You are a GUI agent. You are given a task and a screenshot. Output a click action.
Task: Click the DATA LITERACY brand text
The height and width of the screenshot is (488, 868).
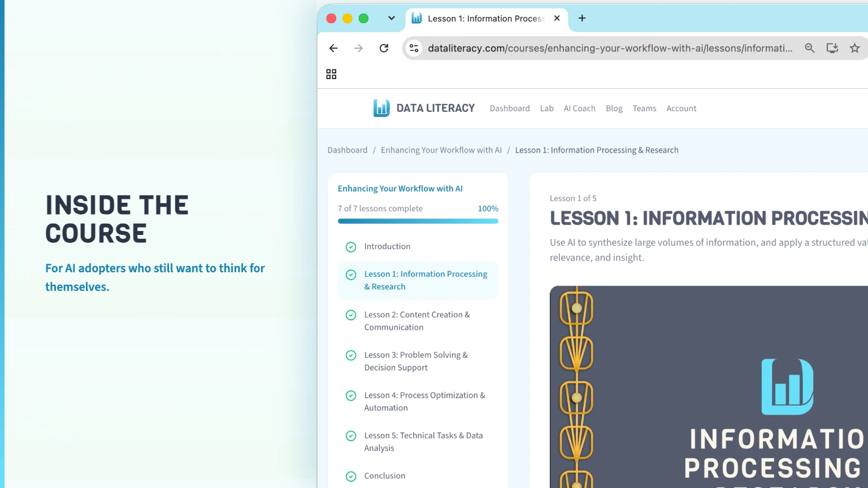(x=436, y=108)
